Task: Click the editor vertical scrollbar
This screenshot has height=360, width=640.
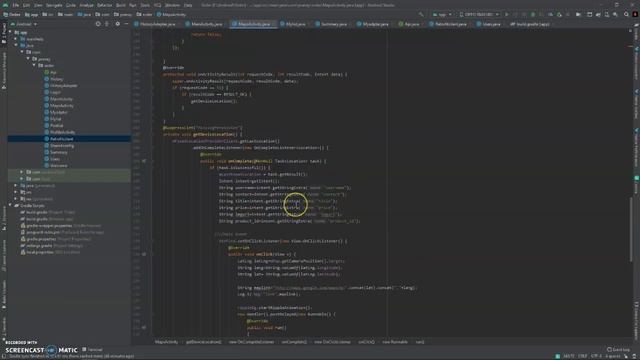Action: tap(631, 229)
